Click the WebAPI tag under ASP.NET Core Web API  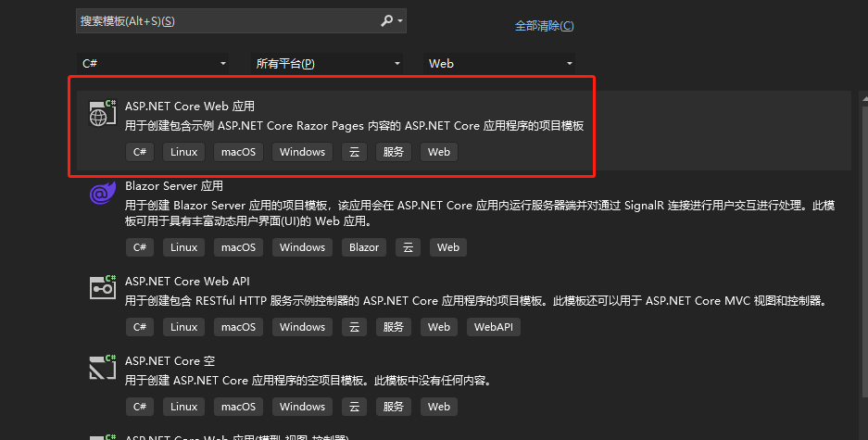(x=493, y=327)
